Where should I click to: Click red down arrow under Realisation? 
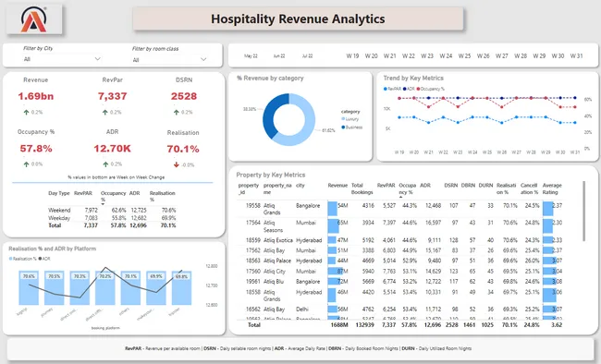[177, 164]
